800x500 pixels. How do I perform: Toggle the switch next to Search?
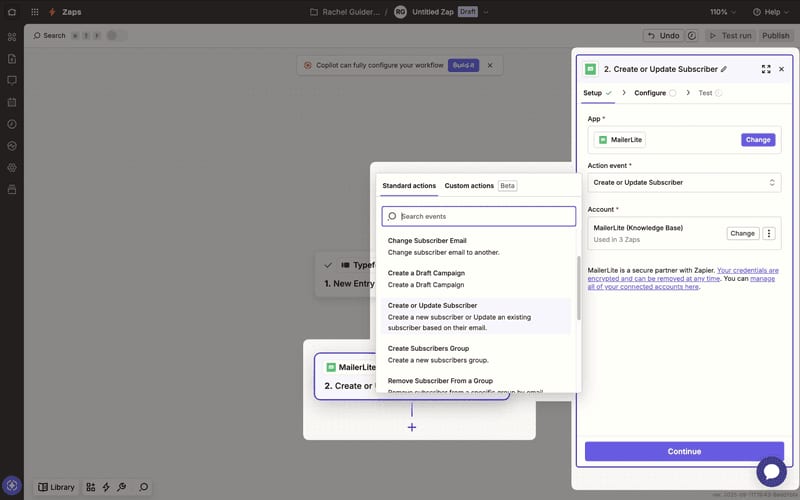pos(116,36)
